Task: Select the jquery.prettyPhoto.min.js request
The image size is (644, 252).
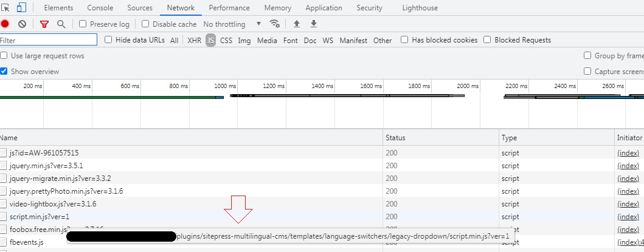Action: tap(66, 191)
